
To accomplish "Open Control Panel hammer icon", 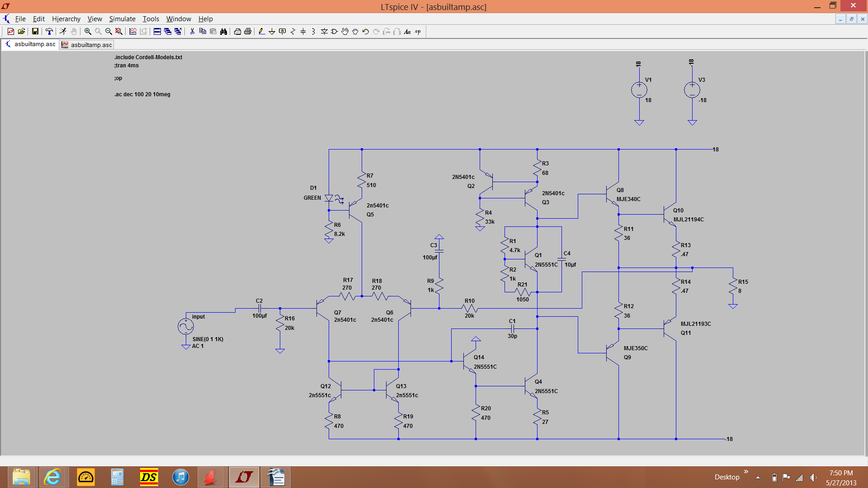I will point(49,31).
